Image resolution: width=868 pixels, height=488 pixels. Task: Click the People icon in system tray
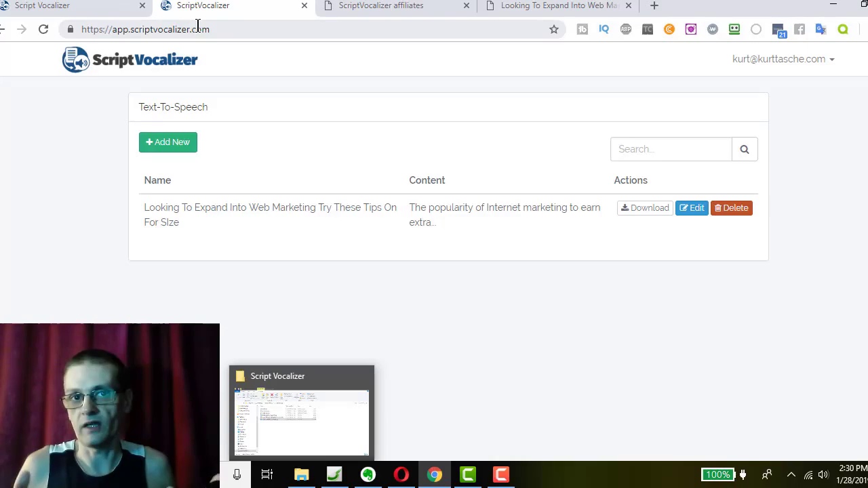767,474
